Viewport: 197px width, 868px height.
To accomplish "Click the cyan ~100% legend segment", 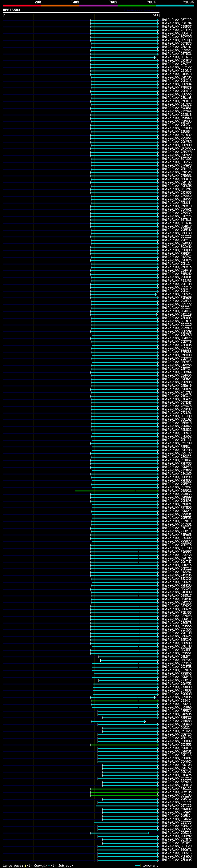I will [x=175, y=6].
